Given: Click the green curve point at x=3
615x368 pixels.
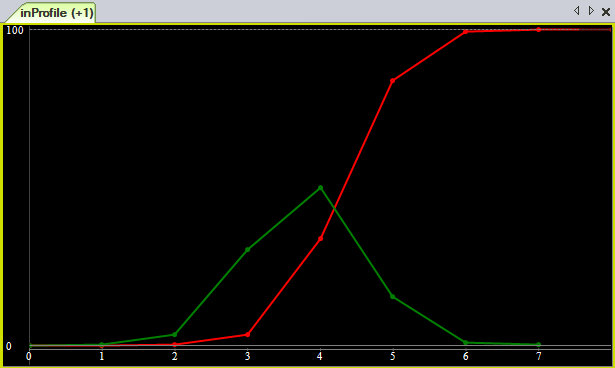Looking at the screenshot, I should [247, 250].
